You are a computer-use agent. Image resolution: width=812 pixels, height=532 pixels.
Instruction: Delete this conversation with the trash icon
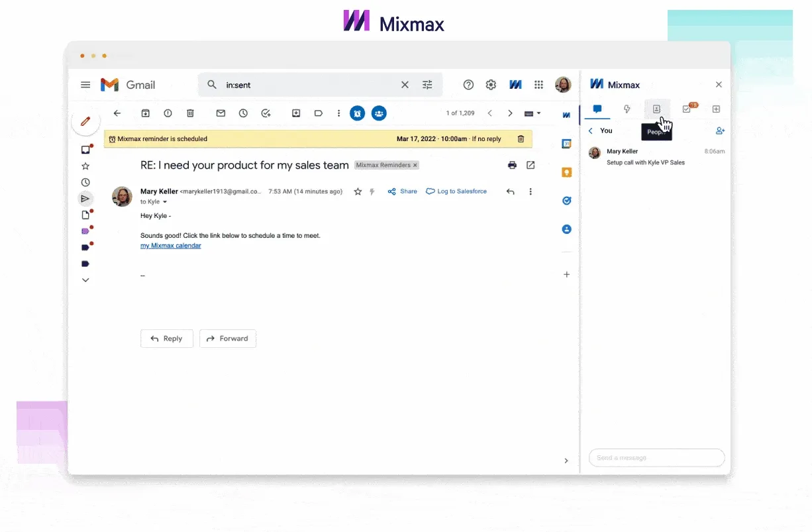190,113
